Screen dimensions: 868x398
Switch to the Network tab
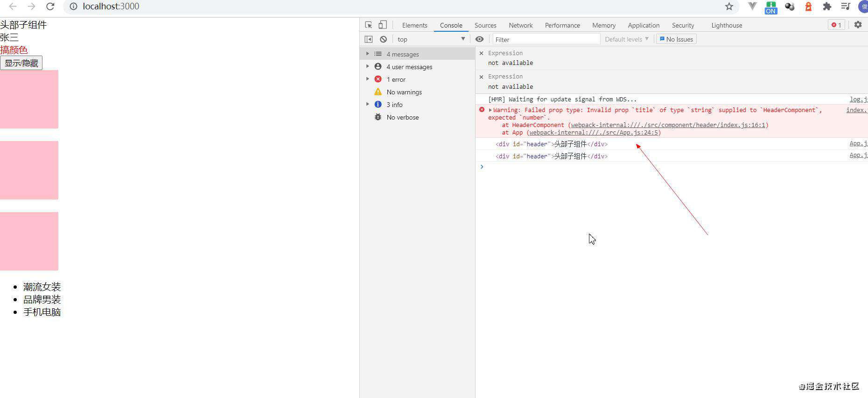tap(520, 25)
